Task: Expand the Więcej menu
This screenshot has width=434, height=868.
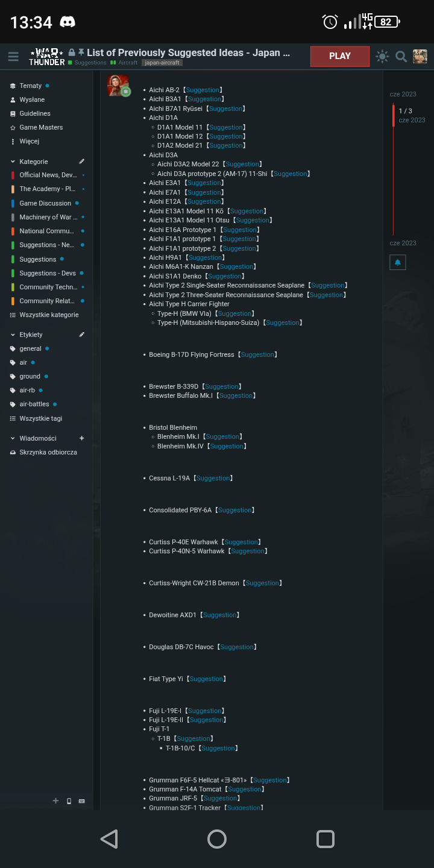Action: click(29, 141)
